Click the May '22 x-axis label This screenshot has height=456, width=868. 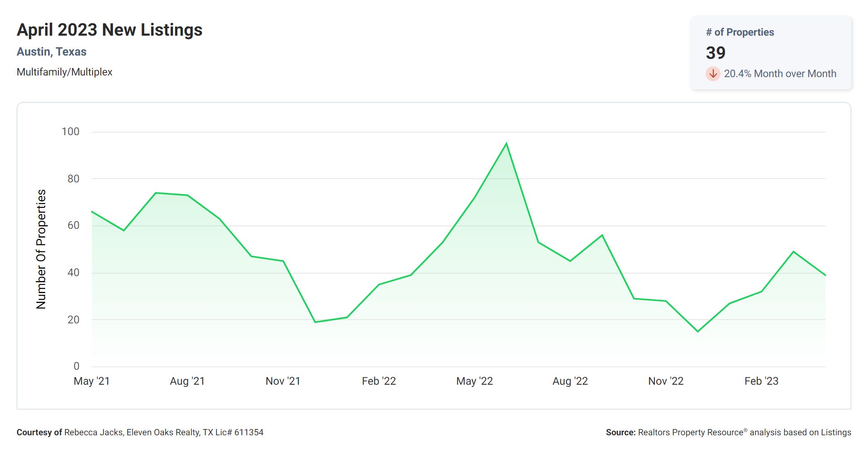pos(474,381)
